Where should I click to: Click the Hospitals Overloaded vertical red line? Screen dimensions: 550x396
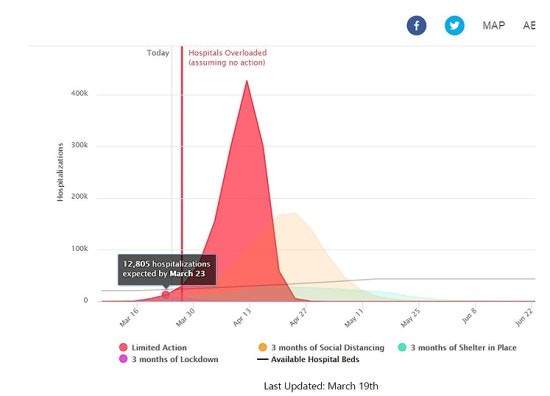(x=182, y=174)
